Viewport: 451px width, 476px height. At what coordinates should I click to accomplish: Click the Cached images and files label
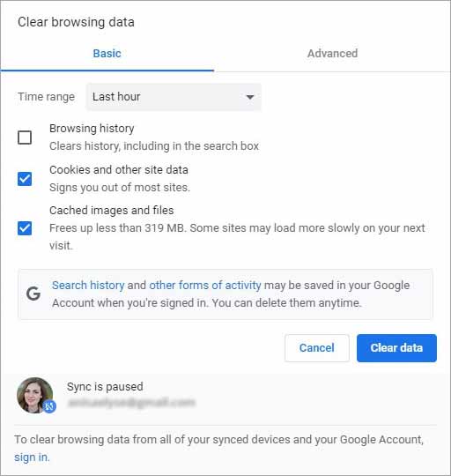112,211
